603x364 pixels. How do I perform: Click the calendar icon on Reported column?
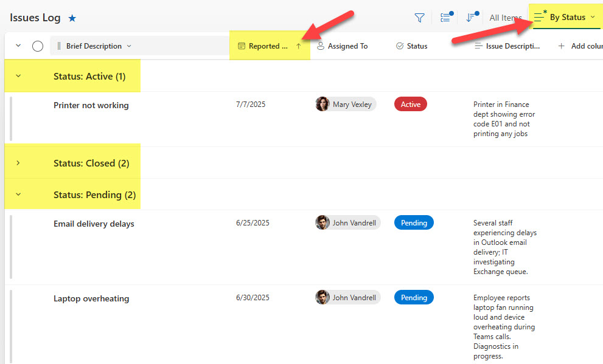[243, 46]
